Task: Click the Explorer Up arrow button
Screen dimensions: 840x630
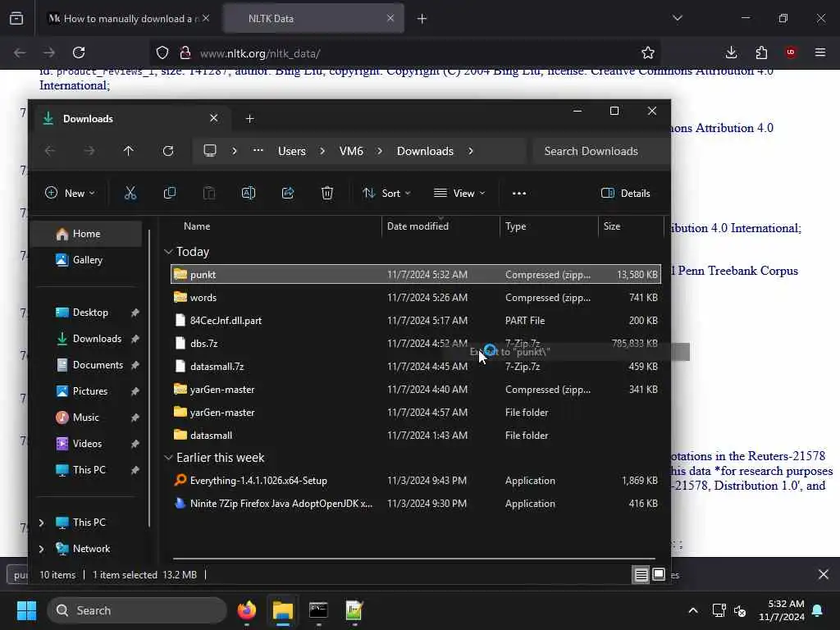Action: click(129, 151)
